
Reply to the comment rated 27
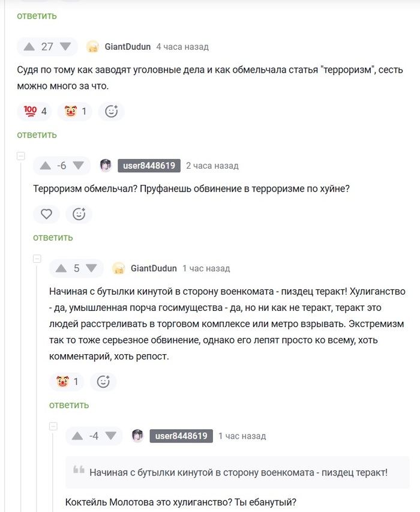coord(37,134)
